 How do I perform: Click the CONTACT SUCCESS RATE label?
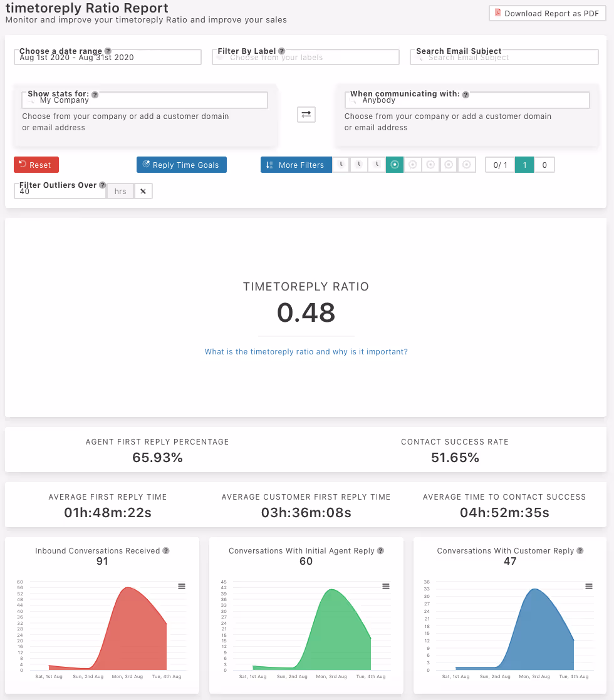pos(455,442)
